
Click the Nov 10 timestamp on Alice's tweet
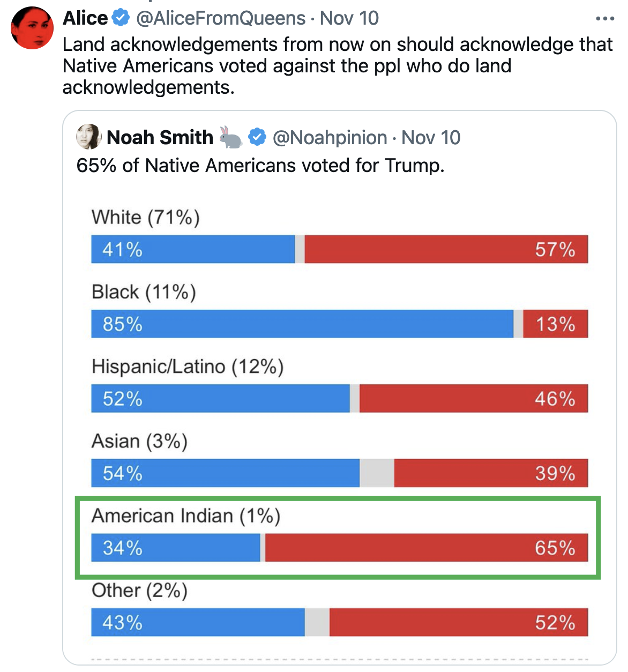click(x=349, y=18)
